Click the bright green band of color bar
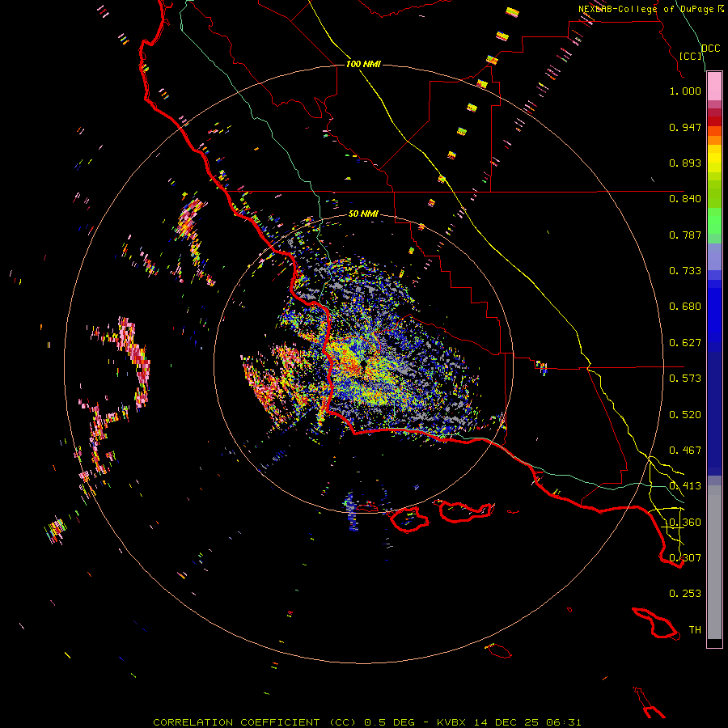This screenshot has width=728, height=728. click(x=714, y=221)
